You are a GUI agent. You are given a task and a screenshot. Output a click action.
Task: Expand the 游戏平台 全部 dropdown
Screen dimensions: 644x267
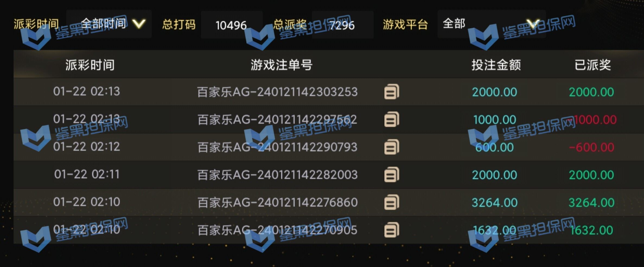pyautogui.click(x=492, y=24)
